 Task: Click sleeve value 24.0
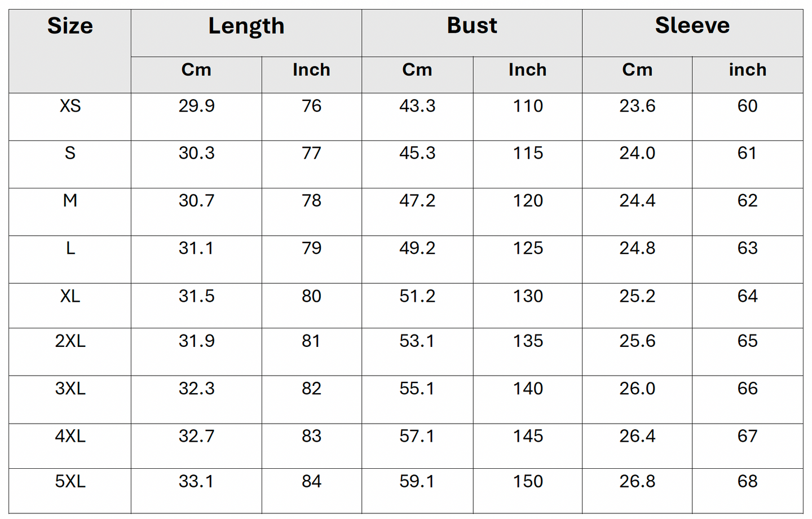point(637,153)
